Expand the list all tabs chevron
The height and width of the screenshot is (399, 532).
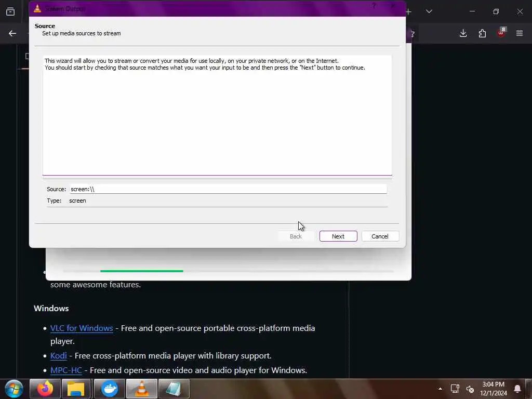coord(429,11)
